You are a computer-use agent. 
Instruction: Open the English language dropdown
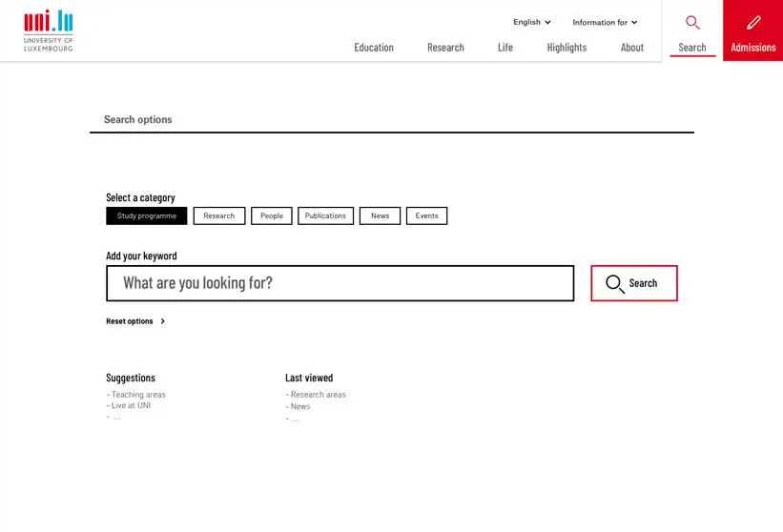(x=531, y=22)
